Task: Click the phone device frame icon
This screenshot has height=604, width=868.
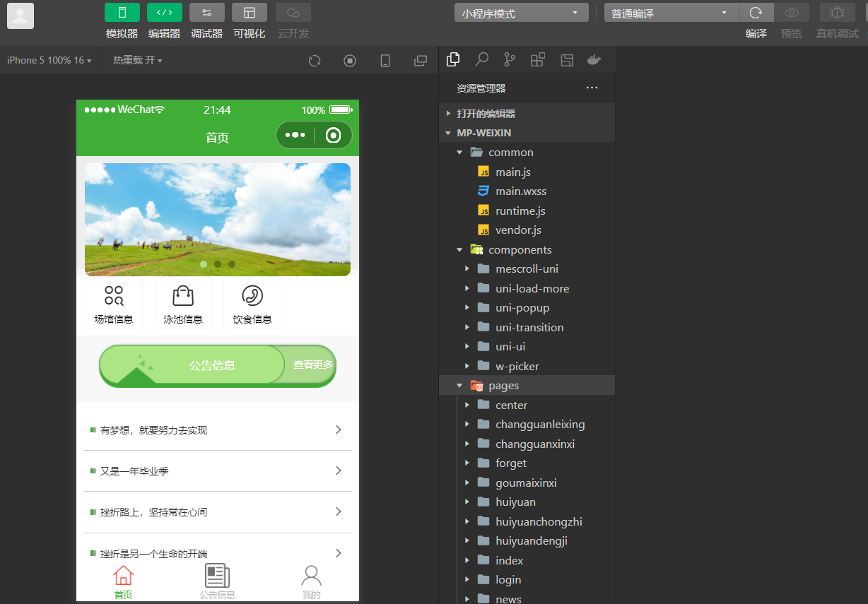Action: pyautogui.click(x=385, y=61)
